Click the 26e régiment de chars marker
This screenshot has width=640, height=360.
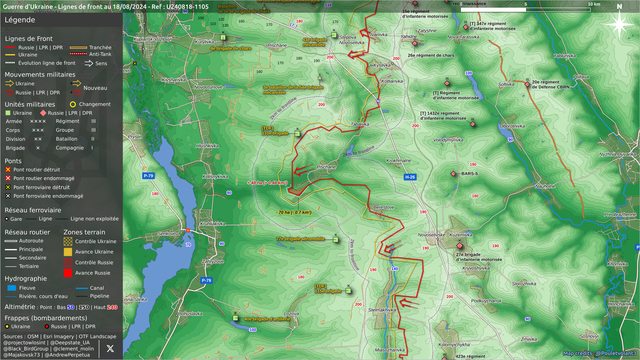tap(415, 43)
